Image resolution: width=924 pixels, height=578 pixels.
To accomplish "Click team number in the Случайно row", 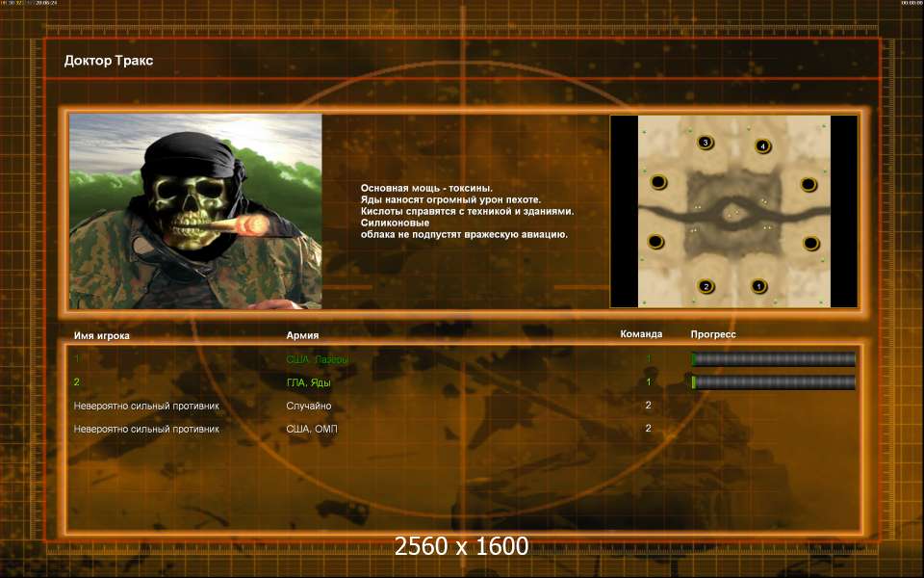I will tap(648, 406).
